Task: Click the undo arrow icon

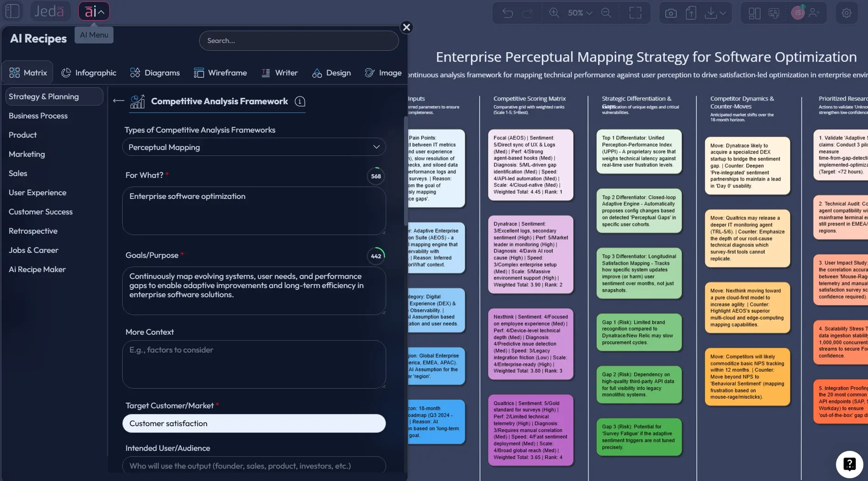Action: click(507, 12)
